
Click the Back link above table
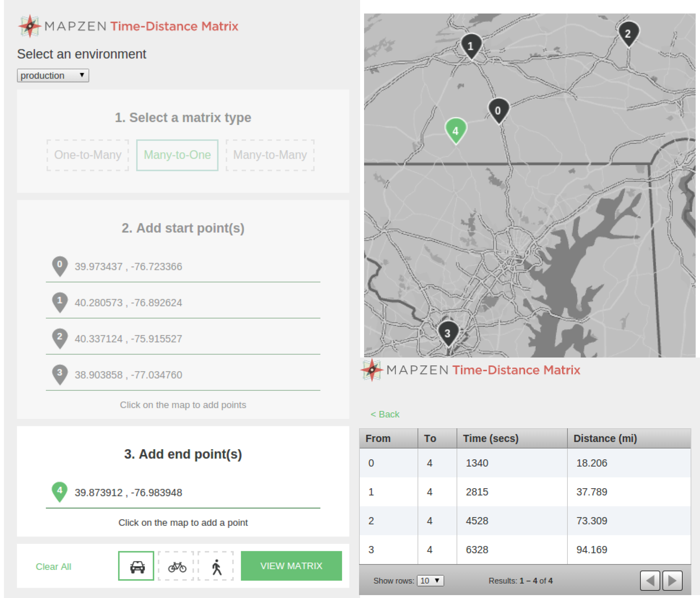385,414
